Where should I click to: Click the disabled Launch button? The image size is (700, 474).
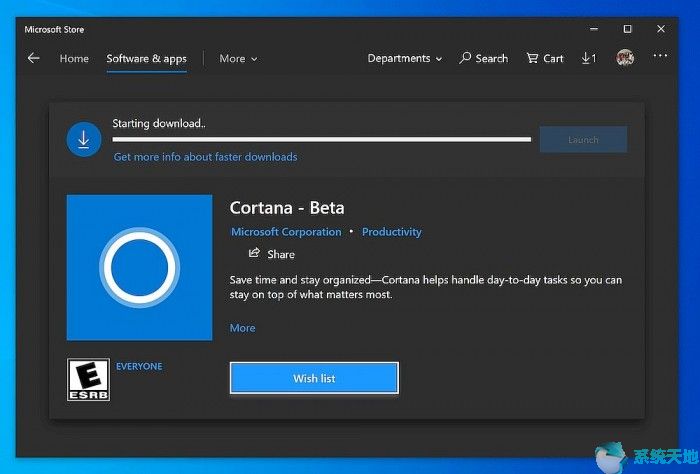pos(583,140)
